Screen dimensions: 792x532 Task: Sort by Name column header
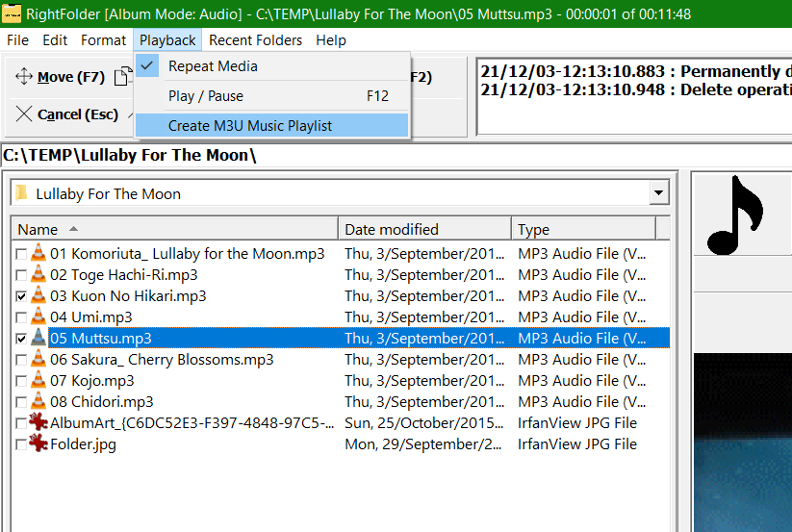click(x=175, y=229)
